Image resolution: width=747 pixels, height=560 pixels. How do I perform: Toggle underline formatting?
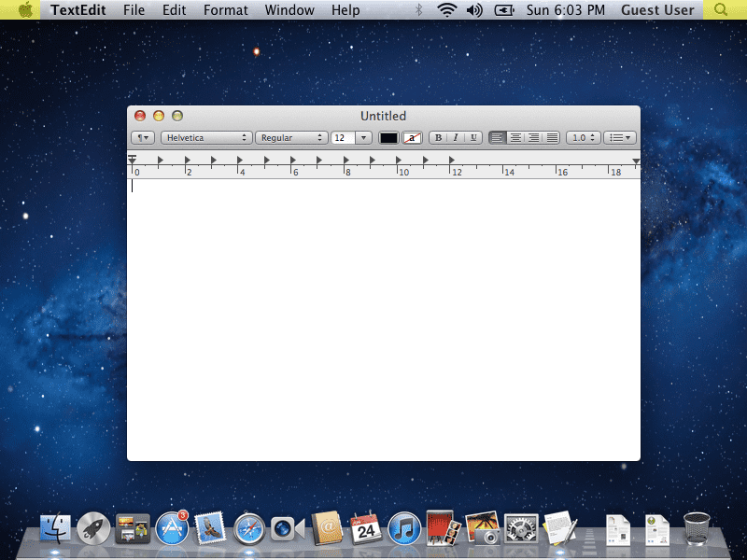pyautogui.click(x=473, y=137)
